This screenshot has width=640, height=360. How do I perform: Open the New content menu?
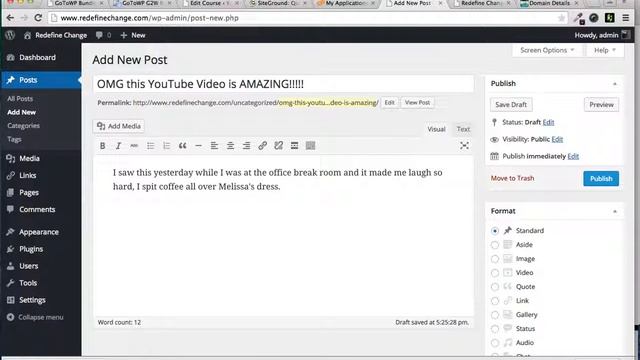133,35
